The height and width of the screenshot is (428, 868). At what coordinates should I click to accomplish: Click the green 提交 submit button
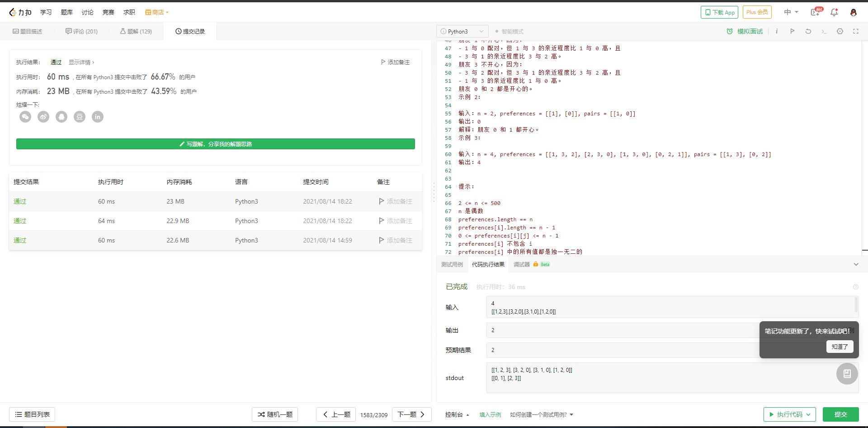click(841, 414)
